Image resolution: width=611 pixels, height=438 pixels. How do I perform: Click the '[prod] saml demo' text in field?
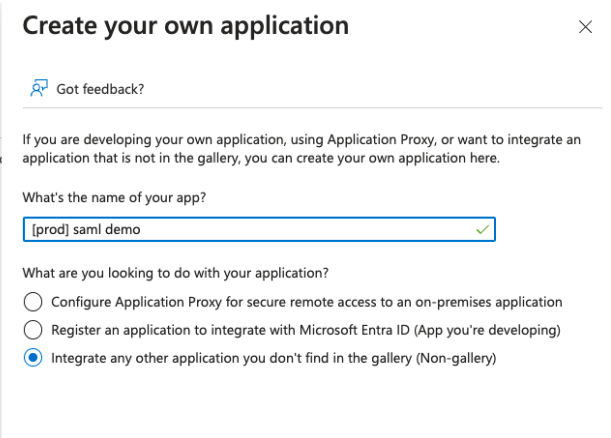85,229
